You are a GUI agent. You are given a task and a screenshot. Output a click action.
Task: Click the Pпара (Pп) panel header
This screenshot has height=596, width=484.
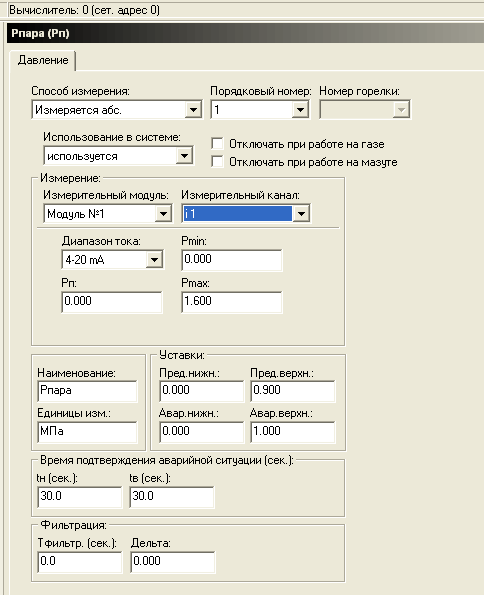tap(245, 33)
